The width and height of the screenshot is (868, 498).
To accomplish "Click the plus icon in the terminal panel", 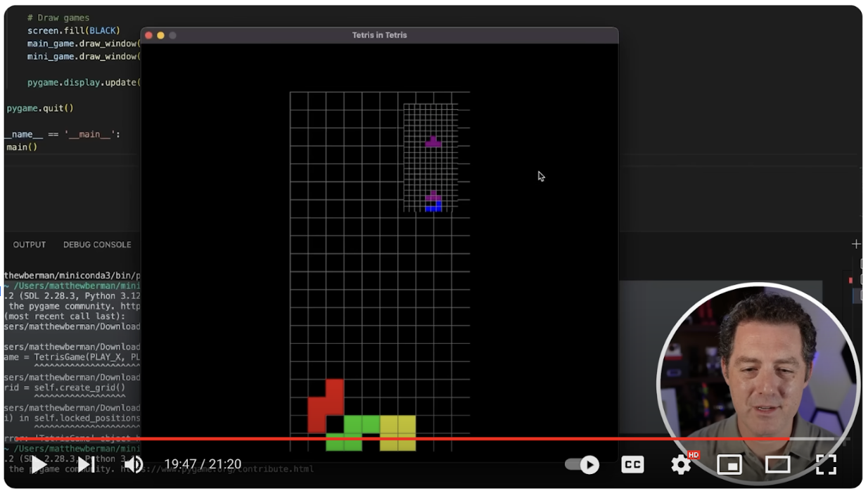I will coord(856,244).
